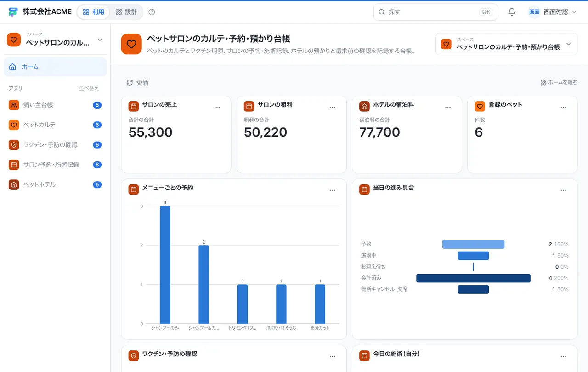Click the large heart icon in page header
588x372 pixels.
(131, 44)
